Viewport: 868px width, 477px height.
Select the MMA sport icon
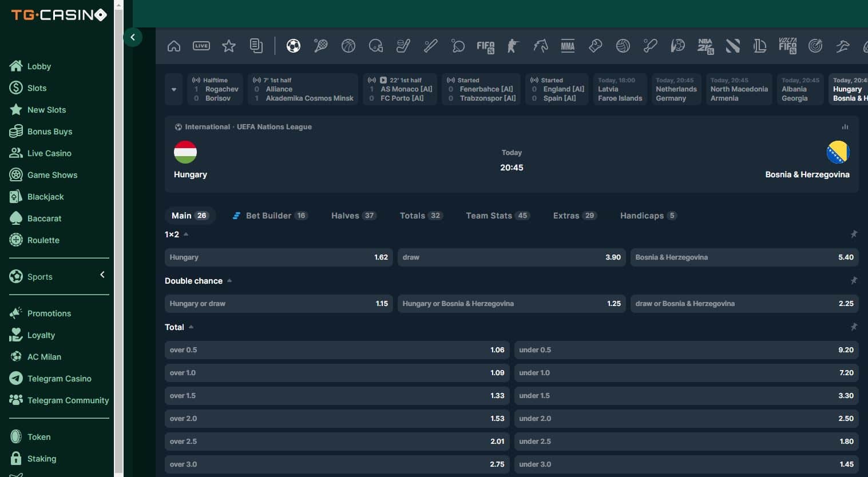[x=568, y=46]
